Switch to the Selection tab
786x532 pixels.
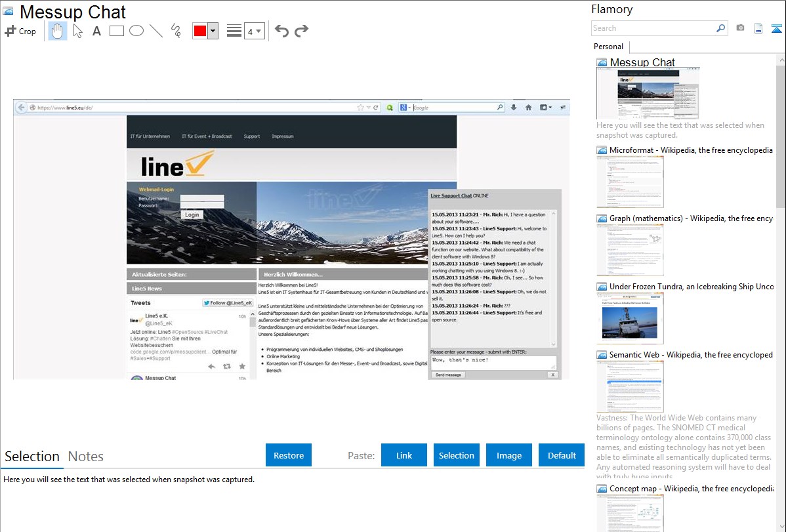[32, 457]
